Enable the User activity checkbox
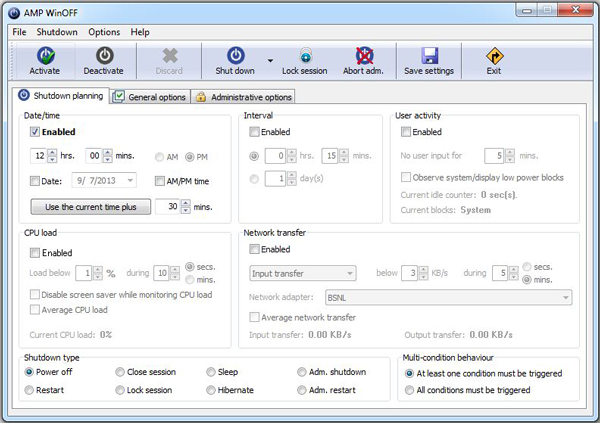Image resolution: width=600 pixels, height=423 pixels. click(x=406, y=132)
